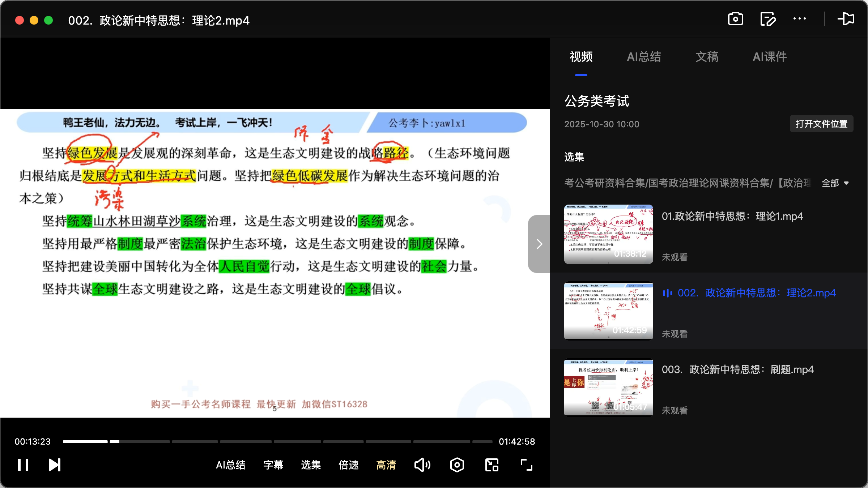Mute audio with the volume icon
The width and height of the screenshot is (868, 488).
(x=422, y=465)
